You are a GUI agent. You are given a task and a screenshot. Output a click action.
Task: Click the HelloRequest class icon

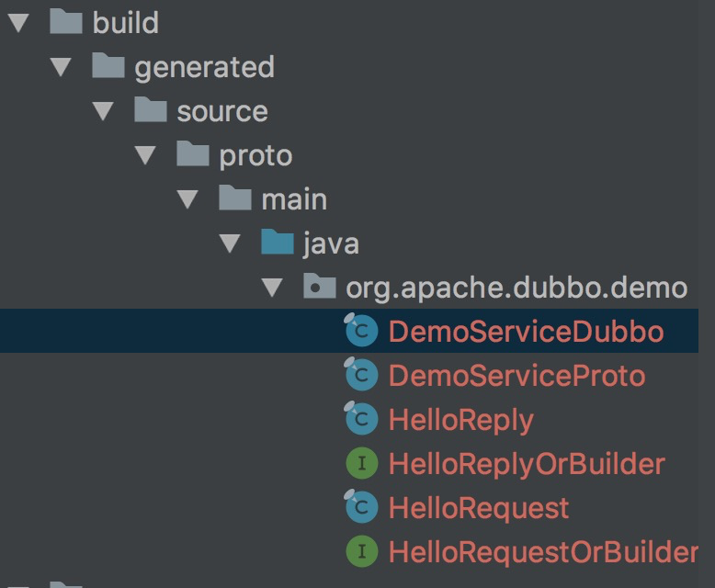361,508
